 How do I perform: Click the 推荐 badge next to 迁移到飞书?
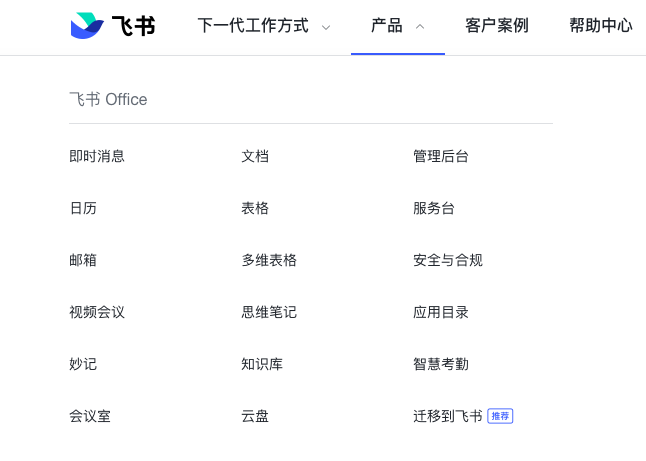[500, 416]
